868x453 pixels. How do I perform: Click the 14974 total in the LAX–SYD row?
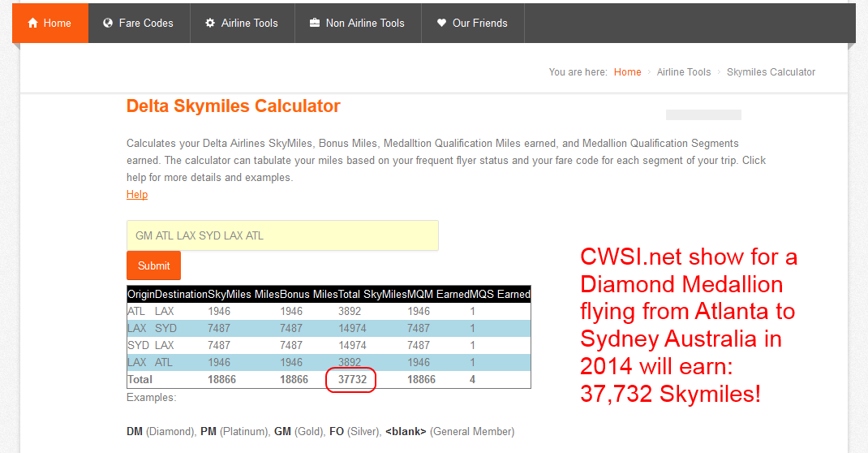[x=352, y=329]
